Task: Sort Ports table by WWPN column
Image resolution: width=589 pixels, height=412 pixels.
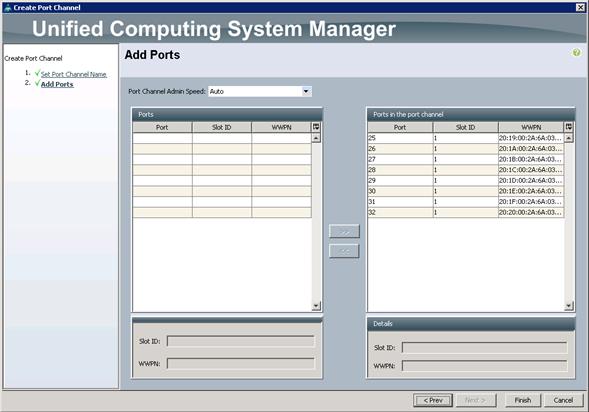Action: click(281, 127)
